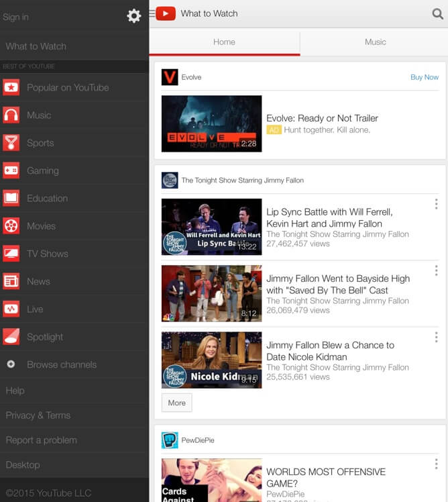
Task: Click the Buy Now link for Evolve
Action: [x=425, y=77]
